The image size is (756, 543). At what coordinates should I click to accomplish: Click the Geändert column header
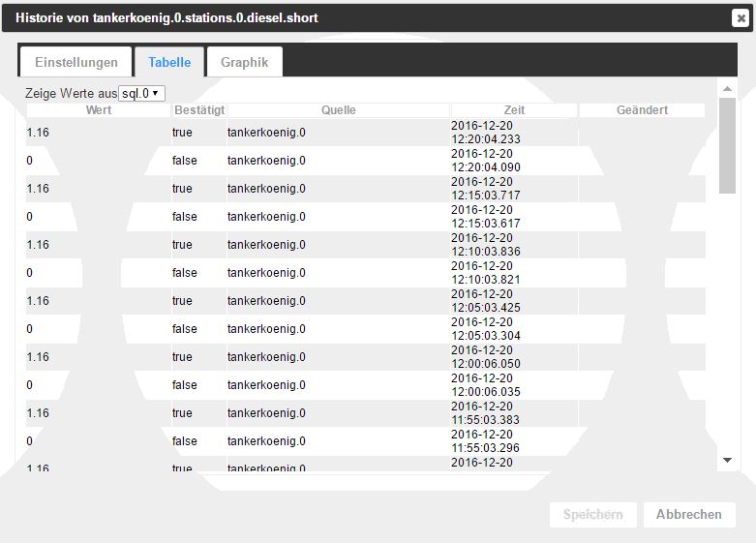point(642,110)
